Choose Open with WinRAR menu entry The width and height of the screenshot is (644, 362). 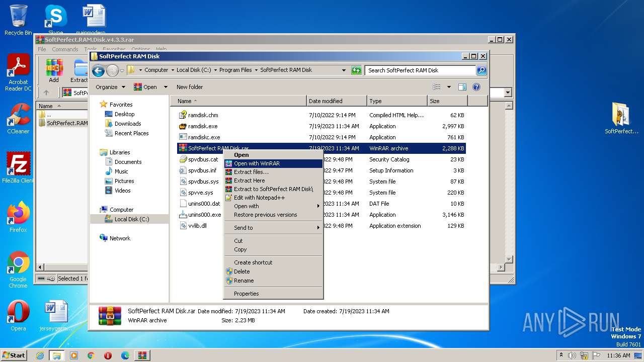click(x=273, y=163)
